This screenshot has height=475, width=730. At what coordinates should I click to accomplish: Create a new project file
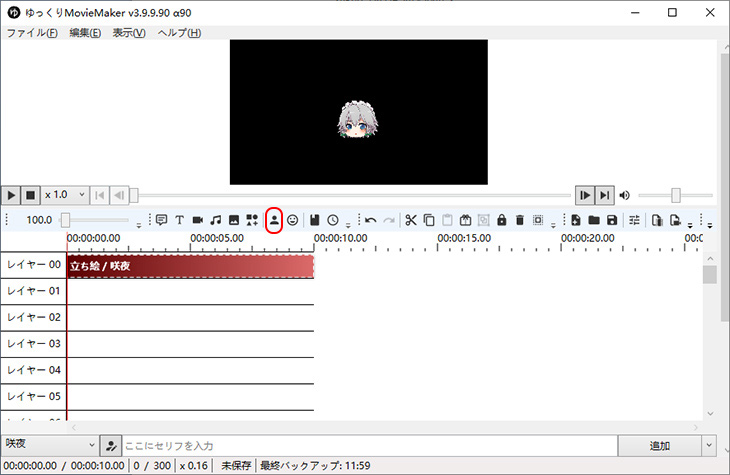pos(576,220)
